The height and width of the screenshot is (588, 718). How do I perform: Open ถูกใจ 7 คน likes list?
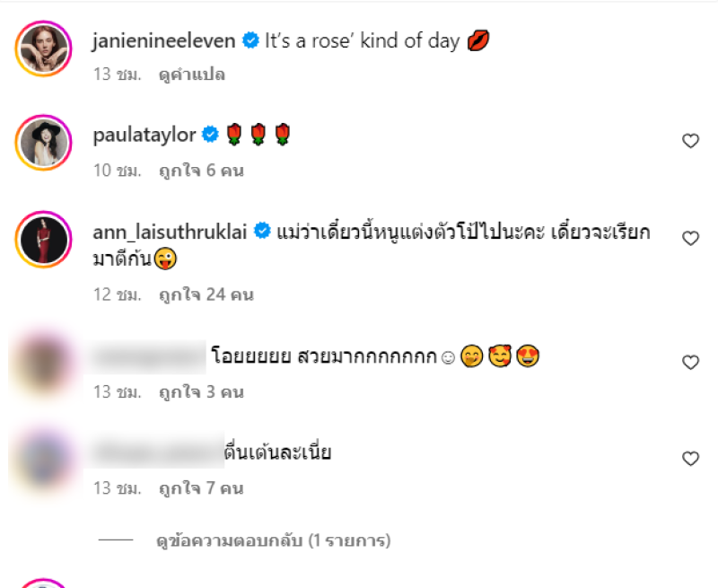(x=201, y=488)
